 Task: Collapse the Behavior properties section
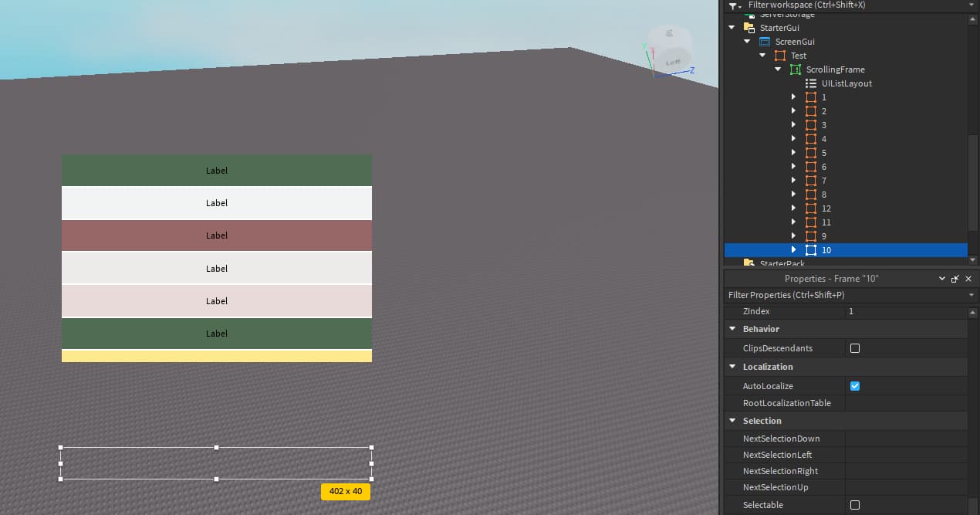tap(732, 329)
